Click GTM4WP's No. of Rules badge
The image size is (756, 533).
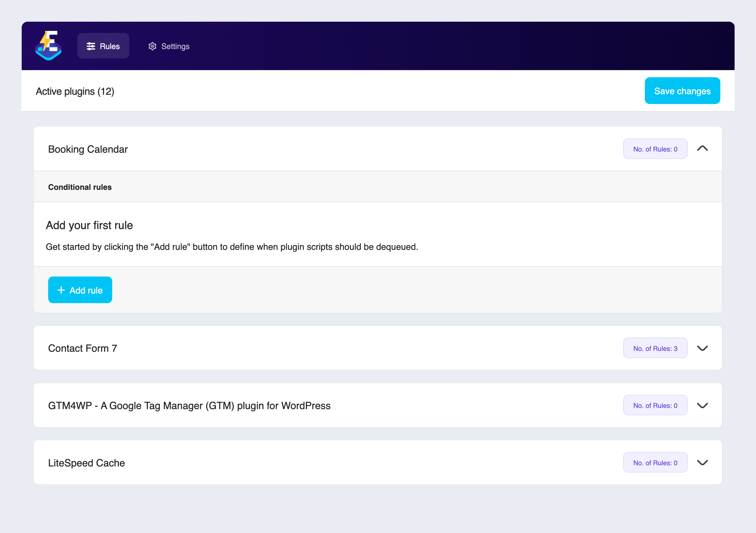pos(655,406)
